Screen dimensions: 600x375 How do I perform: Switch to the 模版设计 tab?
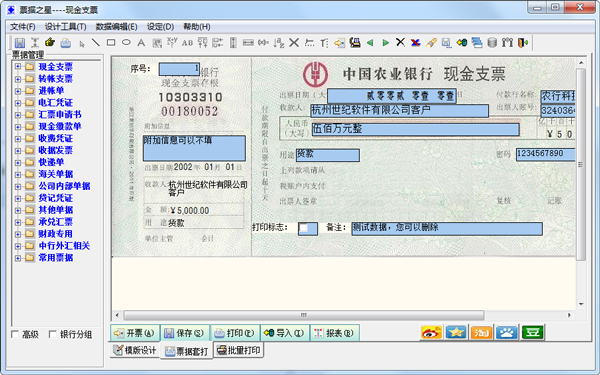pos(135,350)
